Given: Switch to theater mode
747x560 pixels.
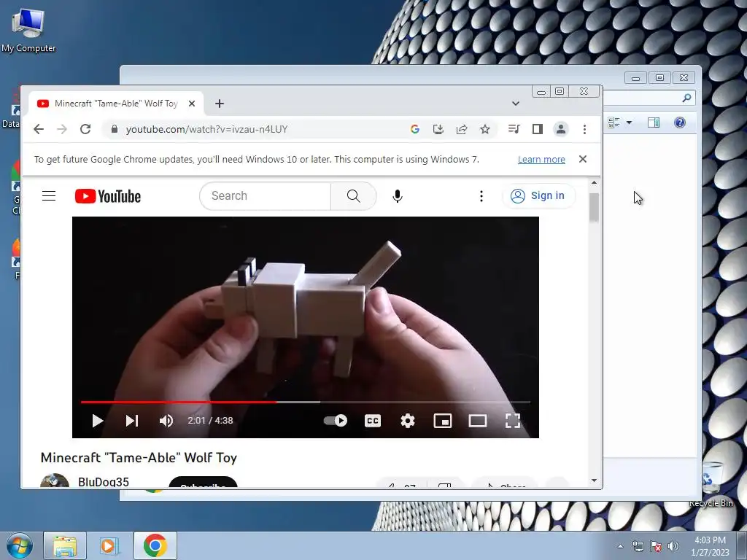Looking at the screenshot, I should tap(477, 421).
